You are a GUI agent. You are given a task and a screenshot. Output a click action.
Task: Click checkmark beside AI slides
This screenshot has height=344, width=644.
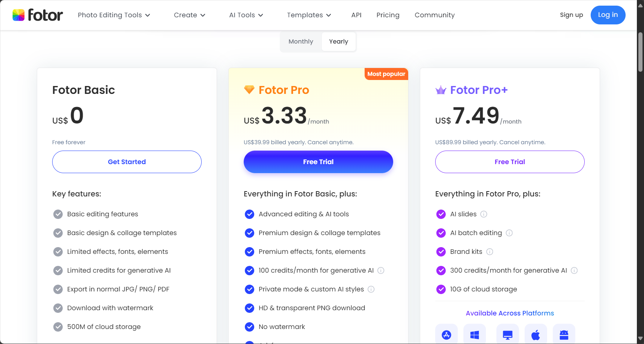441,214
